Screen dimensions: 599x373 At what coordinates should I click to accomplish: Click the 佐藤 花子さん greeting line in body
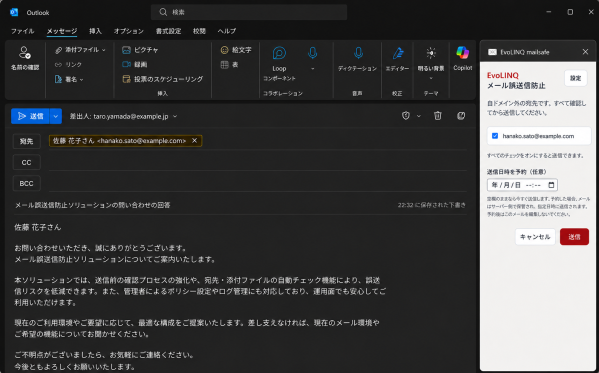pos(38,227)
